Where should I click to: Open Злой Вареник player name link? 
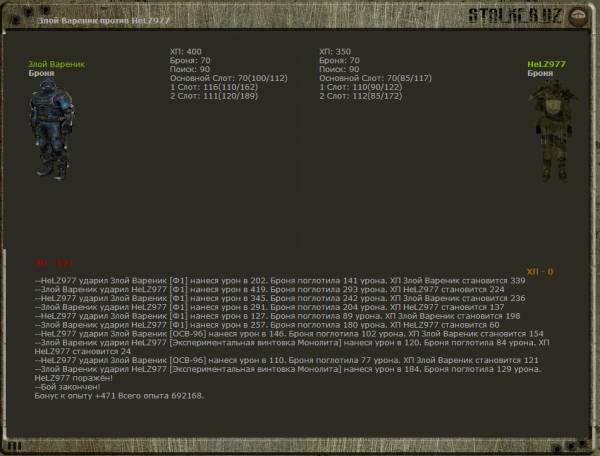tap(56, 64)
